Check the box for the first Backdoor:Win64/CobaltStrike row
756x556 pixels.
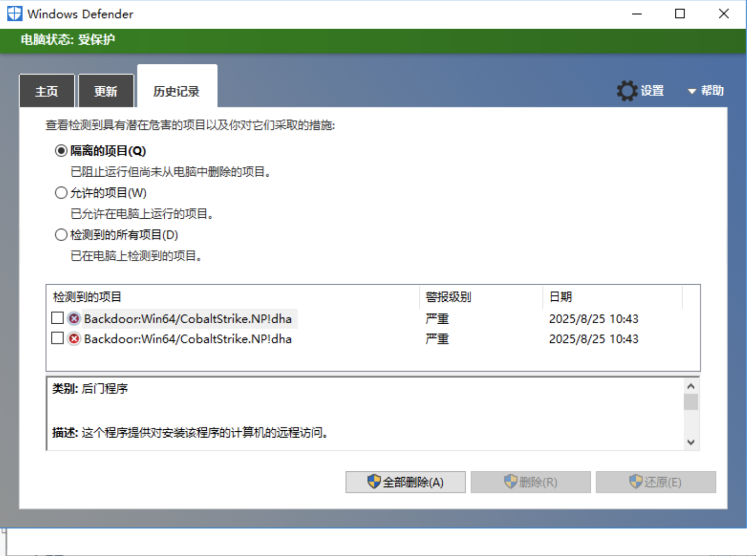[x=58, y=318]
